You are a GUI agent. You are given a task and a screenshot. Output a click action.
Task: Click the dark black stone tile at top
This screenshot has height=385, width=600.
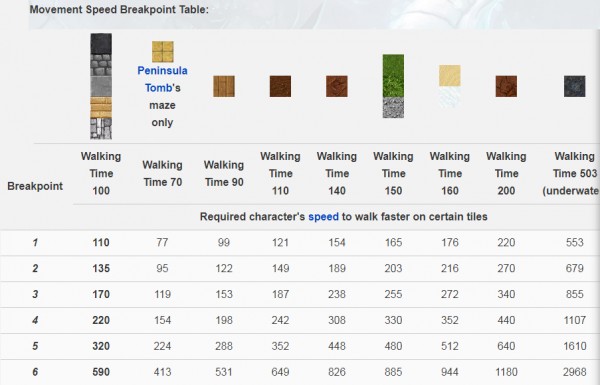coord(101,44)
